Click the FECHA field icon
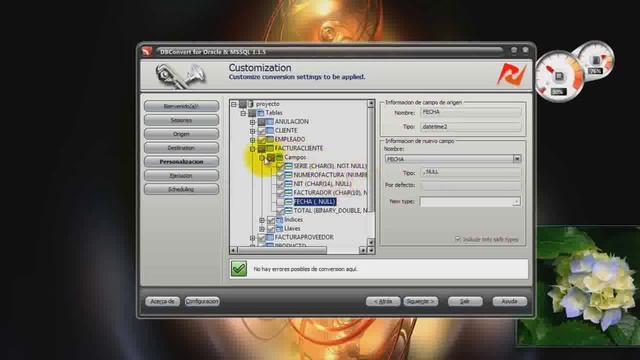This screenshot has height=360, width=640. click(x=289, y=202)
